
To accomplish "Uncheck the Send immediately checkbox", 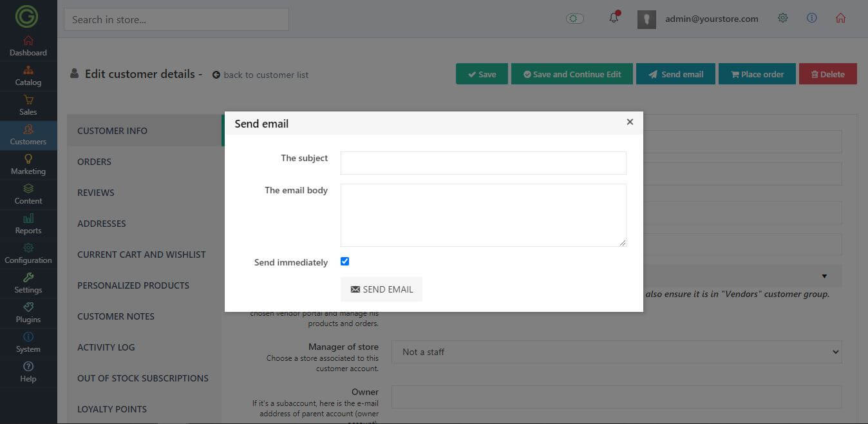I will click(x=344, y=262).
